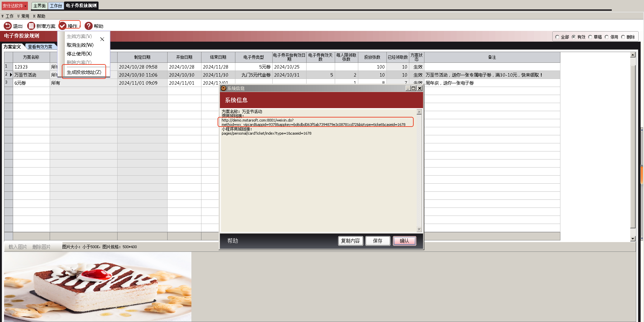
Task: Click the 退出 exit icon
Action: click(x=7, y=26)
